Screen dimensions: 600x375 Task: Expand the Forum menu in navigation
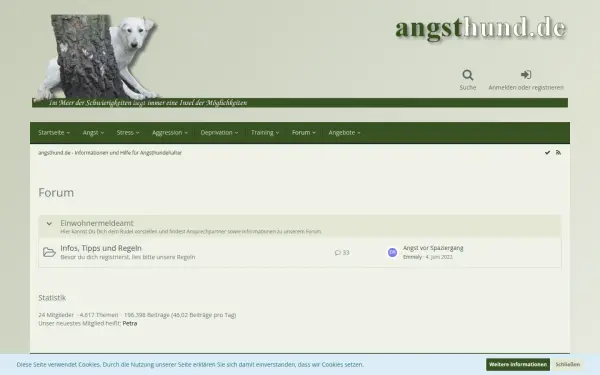(x=303, y=133)
